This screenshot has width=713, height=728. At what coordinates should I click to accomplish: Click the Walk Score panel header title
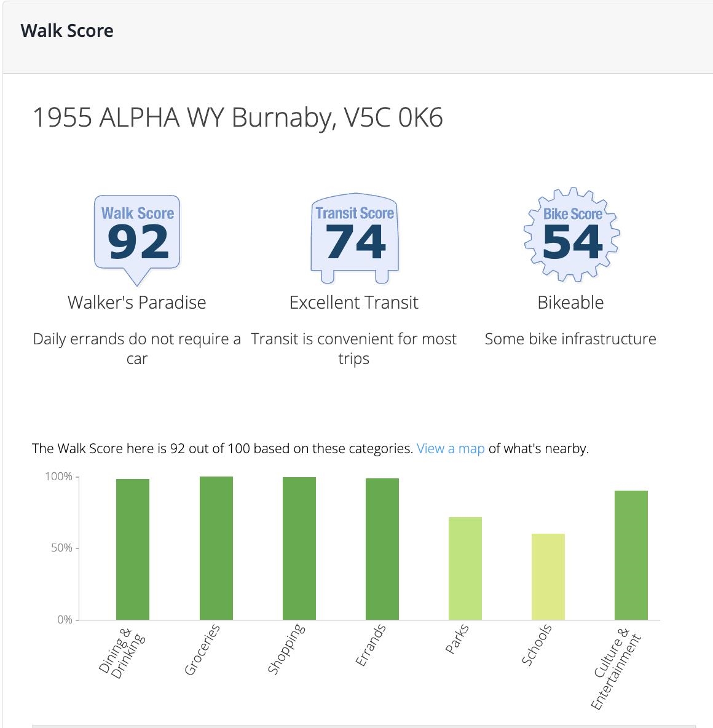[x=67, y=30]
